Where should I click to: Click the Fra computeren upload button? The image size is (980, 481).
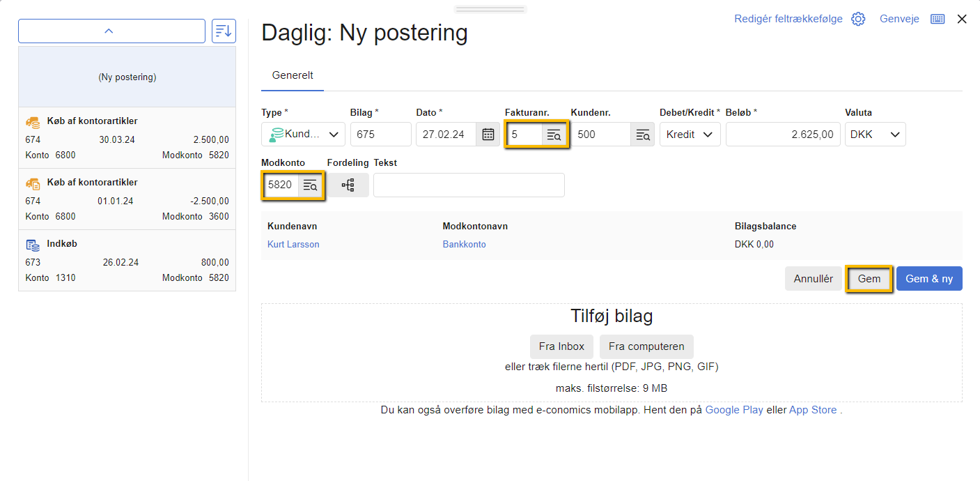[x=646, y=346]
